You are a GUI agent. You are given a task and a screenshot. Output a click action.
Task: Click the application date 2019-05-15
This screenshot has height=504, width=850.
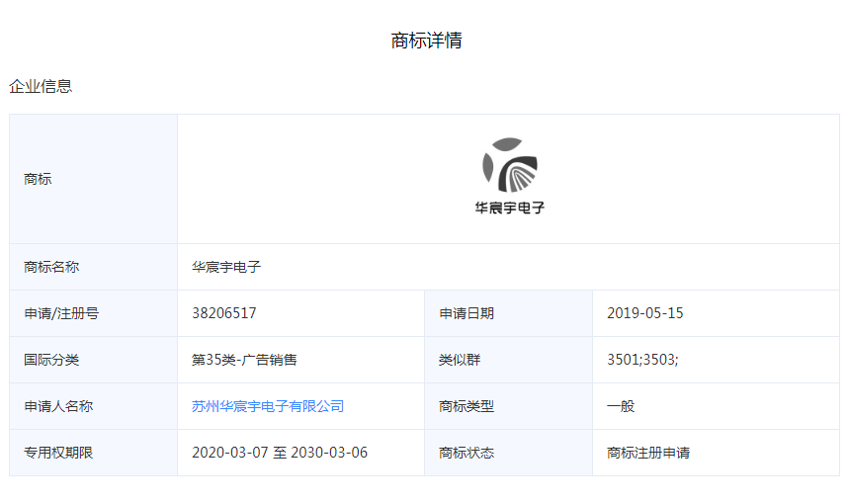644,313
